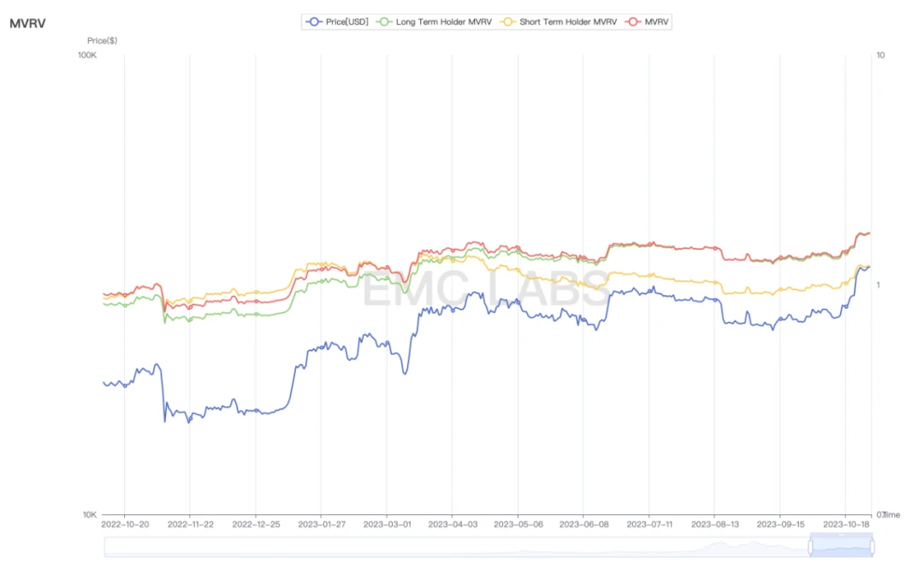The height and width of the screenshot is (580, 924).
Task: Click the Price($) axis title
Action: click(x=102, y=40)
